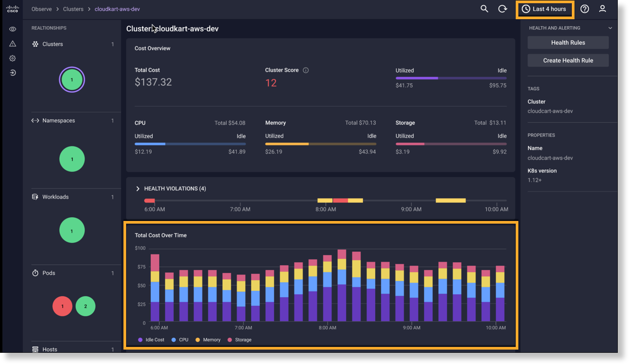This screenshot has width=629, height=364.
Task: Click the Clusters relationship icon
Action: [x=35, y=44]
